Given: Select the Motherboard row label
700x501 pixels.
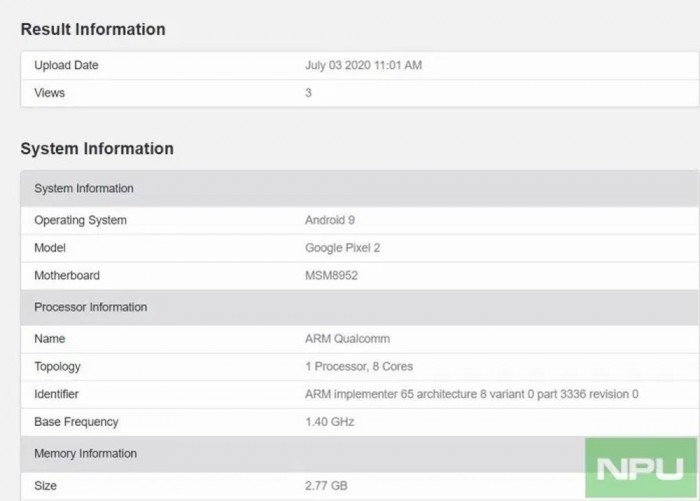Looking at the screenshot, I should click(x=67, y=275).
